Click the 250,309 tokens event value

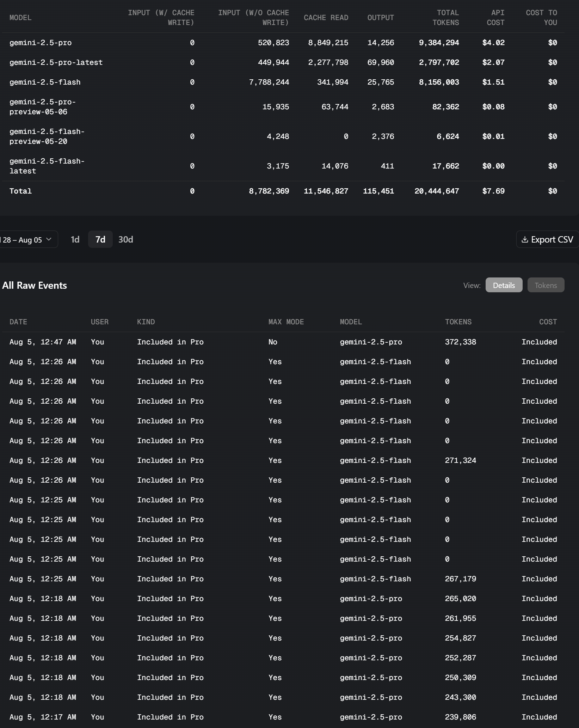(461, 678)
